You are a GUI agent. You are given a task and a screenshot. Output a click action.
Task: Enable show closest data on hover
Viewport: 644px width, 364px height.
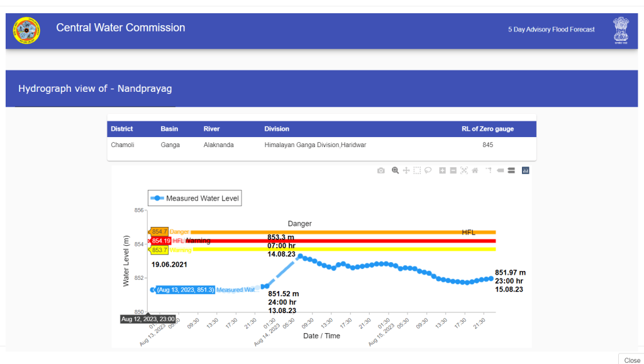(x=501, y=170)
